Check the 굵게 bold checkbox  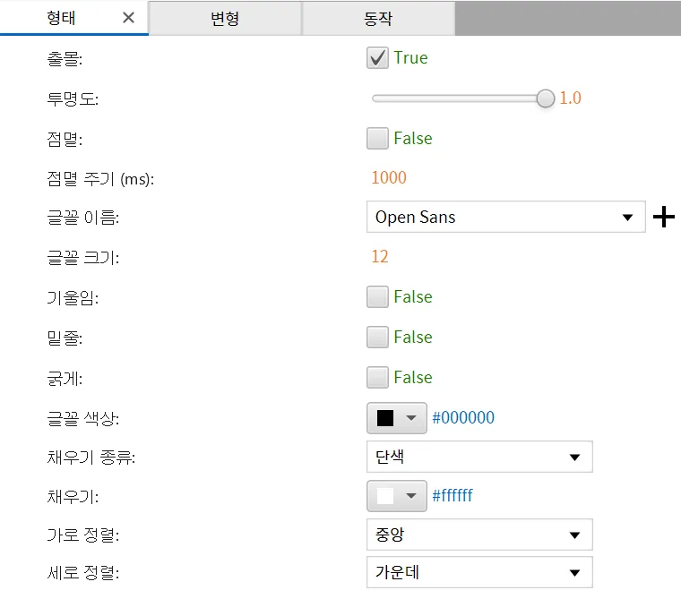377,377
